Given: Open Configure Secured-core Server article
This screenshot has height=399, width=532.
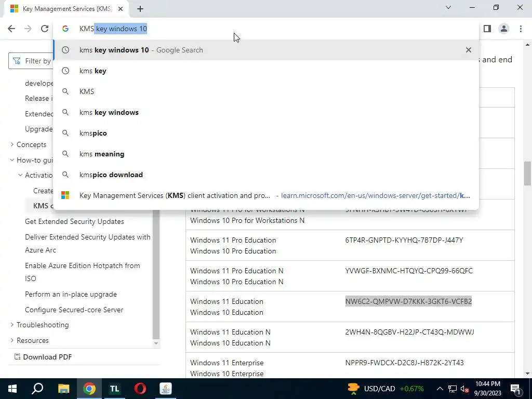Looking at the screenshot, I should click(x=74, y=310).
